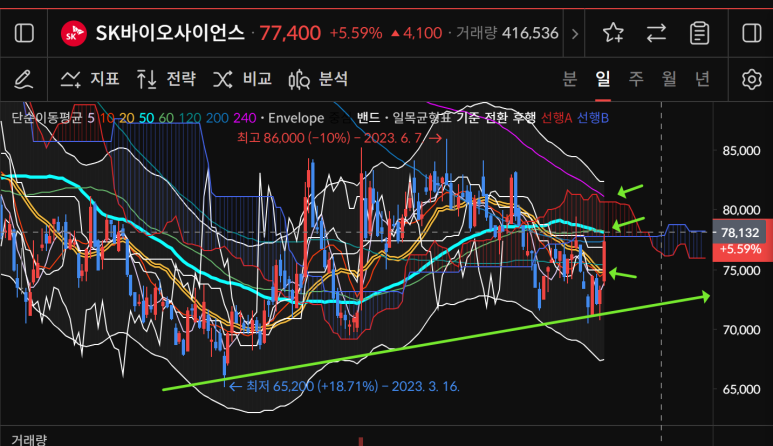Viewport: 773px width, 446px height.
Task: Toggle the left sidebar panel icon
Action: (x=24, y=34)
